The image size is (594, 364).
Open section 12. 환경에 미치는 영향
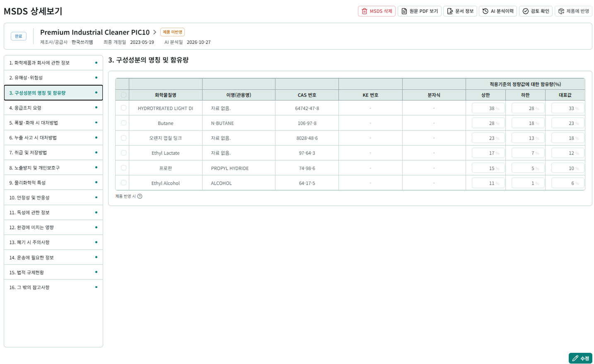(x=53, y=227)
